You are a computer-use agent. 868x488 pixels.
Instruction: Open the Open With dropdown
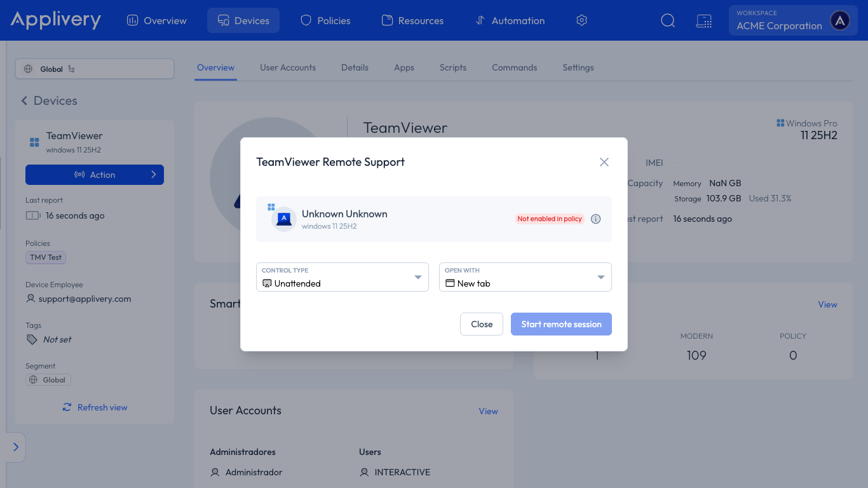tap(526, 277)
